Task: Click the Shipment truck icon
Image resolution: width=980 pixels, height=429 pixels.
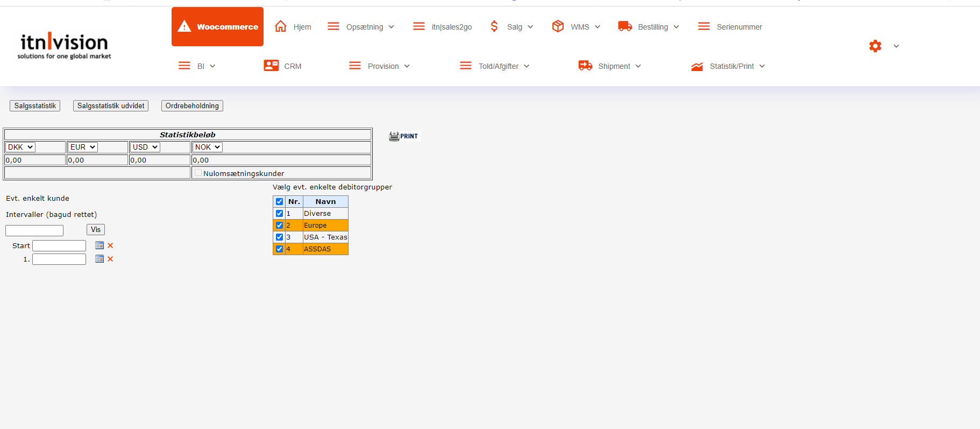Action: (585, 66)
